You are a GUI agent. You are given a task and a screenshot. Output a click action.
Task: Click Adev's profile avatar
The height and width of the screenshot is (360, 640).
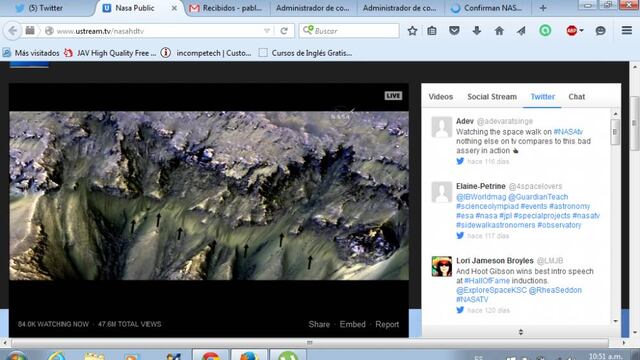442,127
